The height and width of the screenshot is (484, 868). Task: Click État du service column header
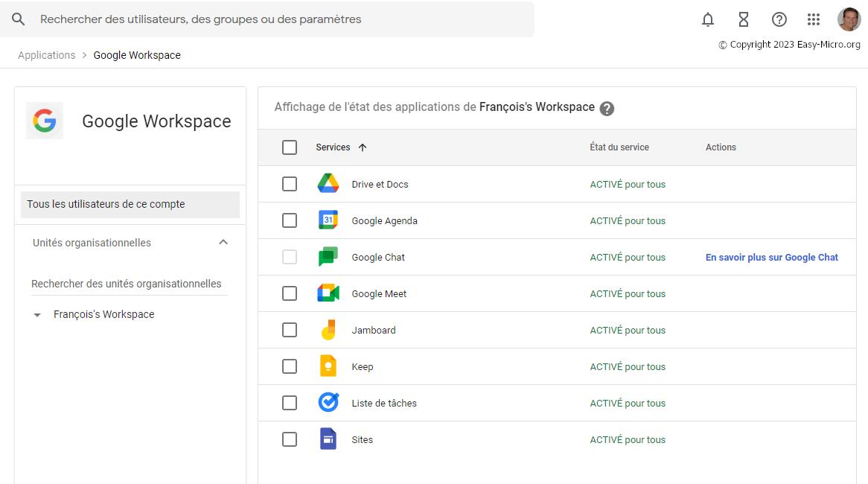[619, 147]
